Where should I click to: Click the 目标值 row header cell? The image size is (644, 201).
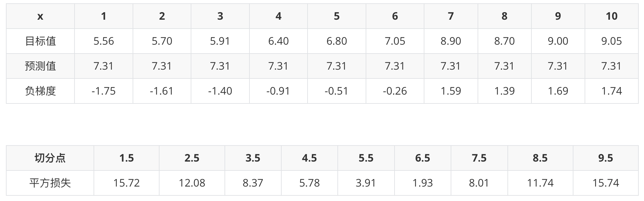[x=40, y=41]
